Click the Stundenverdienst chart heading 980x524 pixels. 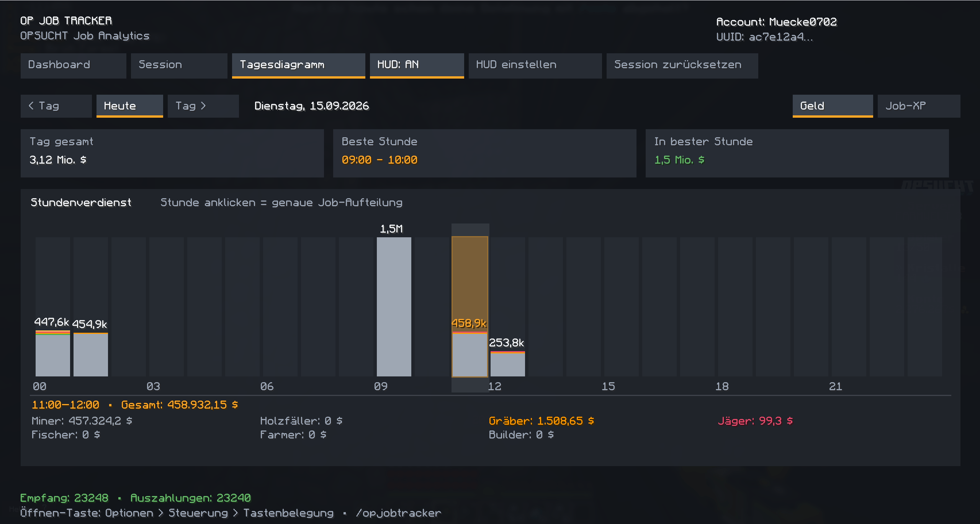coord(81,202)
